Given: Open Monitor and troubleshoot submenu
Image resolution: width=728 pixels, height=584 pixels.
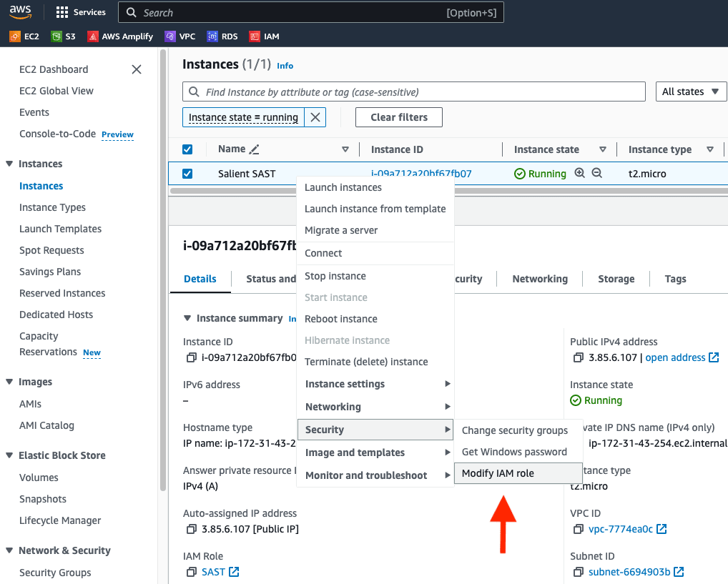Looking at the screenshot, I should (375, 475).
